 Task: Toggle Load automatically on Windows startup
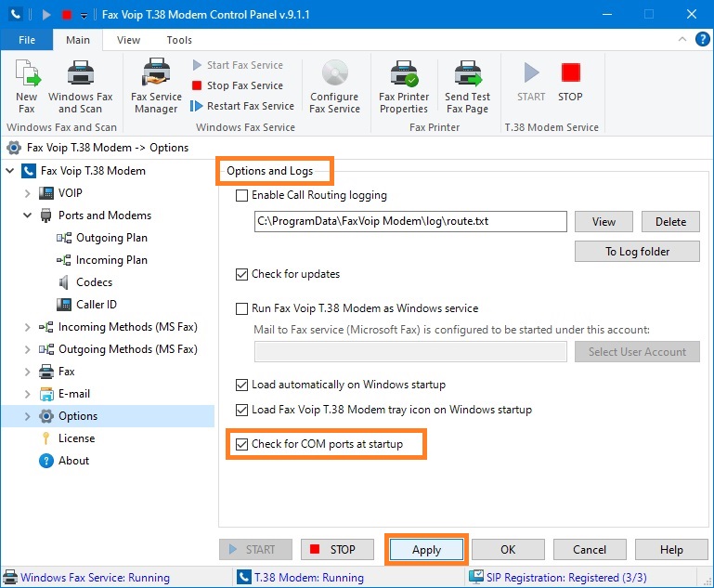(x=241, y=385)
